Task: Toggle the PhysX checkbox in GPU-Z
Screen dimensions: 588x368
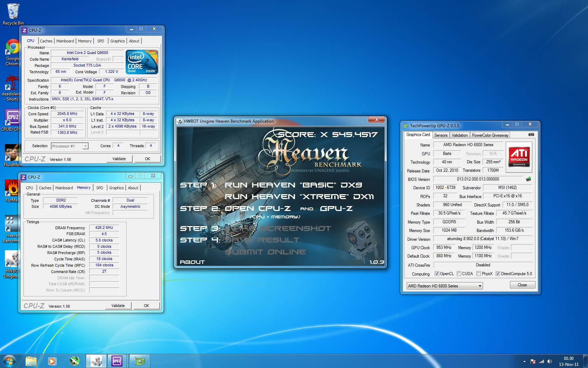Action: pos(478,274)
